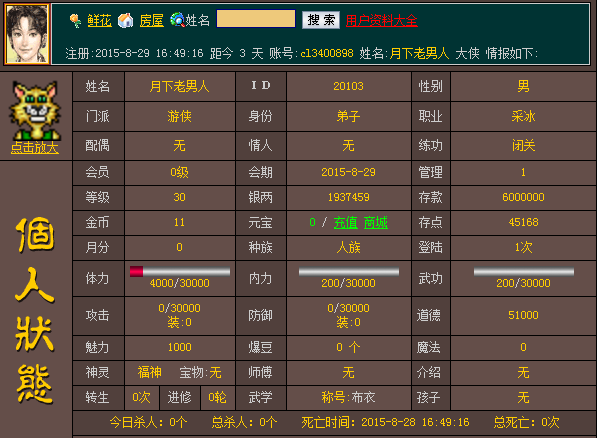Click the 总死亡: 0次 text
The height and width of the screenshot is (438, 597).
click(x=527, y=422)
